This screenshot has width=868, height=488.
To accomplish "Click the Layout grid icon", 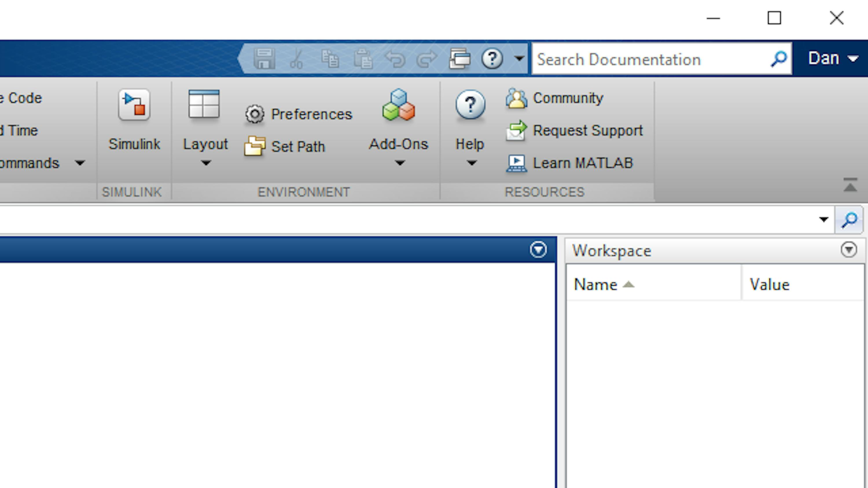I will (204, 105).
